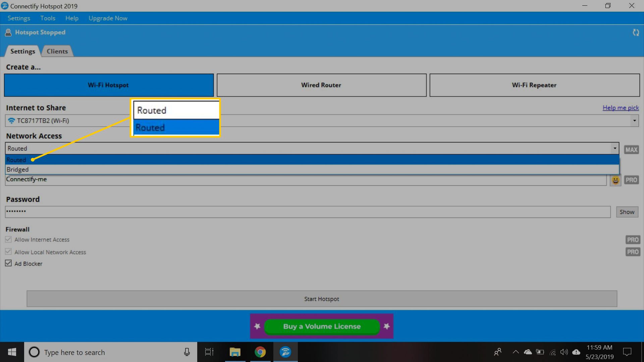644x362 pixels.
Task: Click the OneDrive cloud tray icon
Action: pos(528,352)
